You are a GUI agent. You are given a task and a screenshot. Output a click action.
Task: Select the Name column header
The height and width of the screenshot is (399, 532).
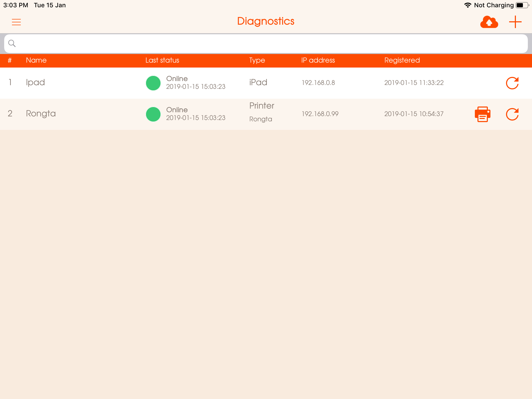pyautogui.click(x=36, y=60)
